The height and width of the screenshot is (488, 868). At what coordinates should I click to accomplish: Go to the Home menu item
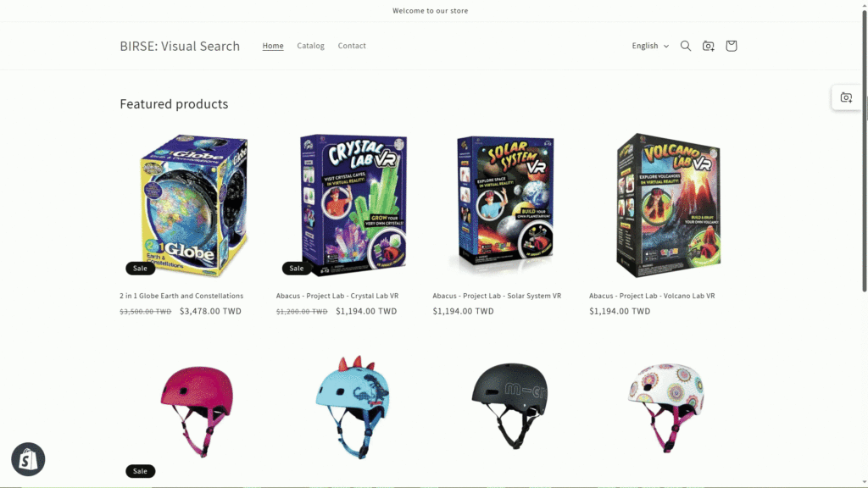(273, 46)
